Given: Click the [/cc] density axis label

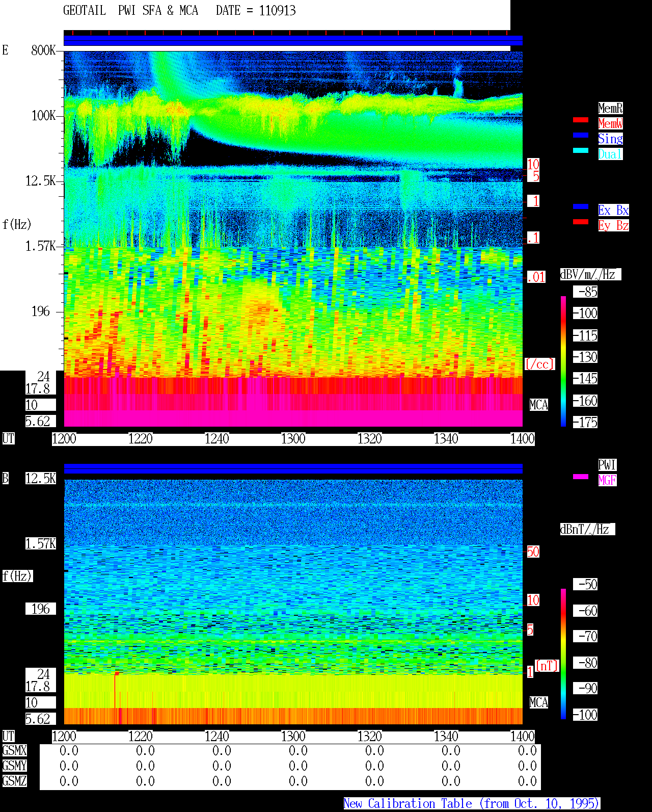Looking at the screenshot, I should (x=539, y=364).
